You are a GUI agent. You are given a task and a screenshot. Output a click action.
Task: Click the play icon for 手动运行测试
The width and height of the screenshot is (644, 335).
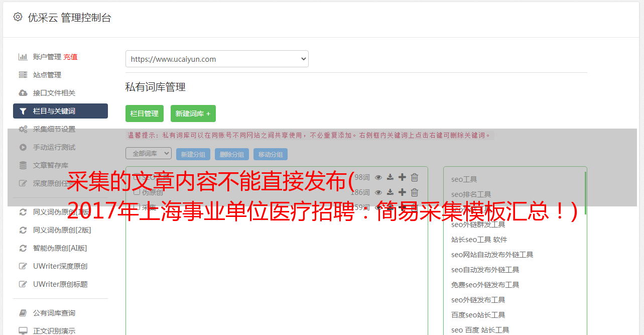coord(23,147)
